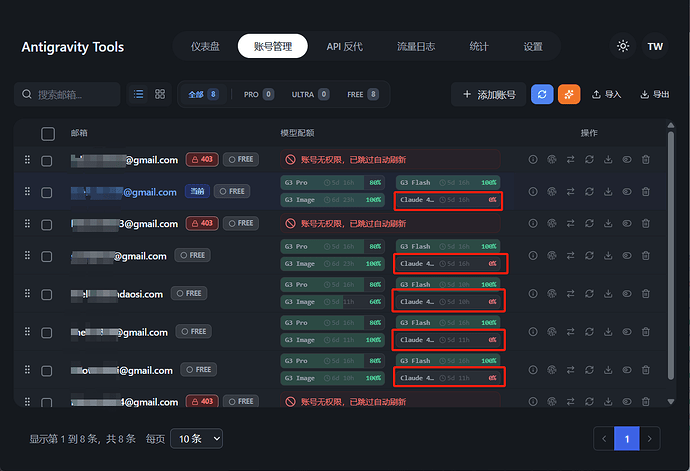The height and width of the screenshot is (471, 690).
Task: Delete the 当前 account with trash icon
Action: pyautogui.click(x=646, y=192)
